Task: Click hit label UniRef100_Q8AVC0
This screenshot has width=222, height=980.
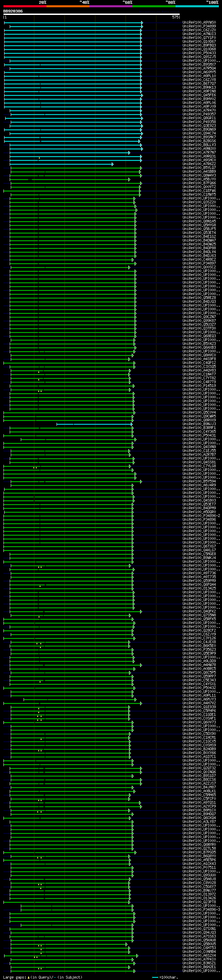Action: 199,355
